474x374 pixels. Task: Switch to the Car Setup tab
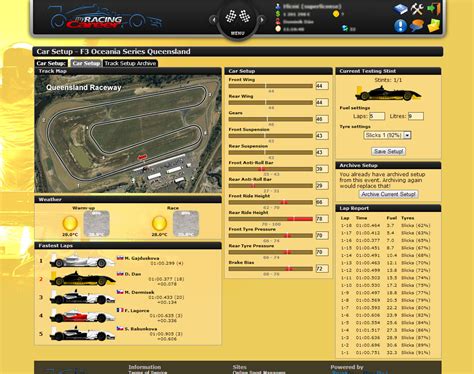click(86, 63)
